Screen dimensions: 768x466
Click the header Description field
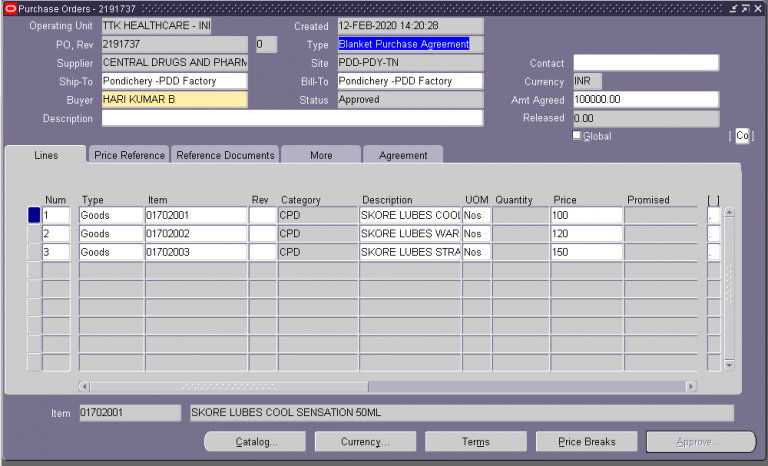(292, 118)
